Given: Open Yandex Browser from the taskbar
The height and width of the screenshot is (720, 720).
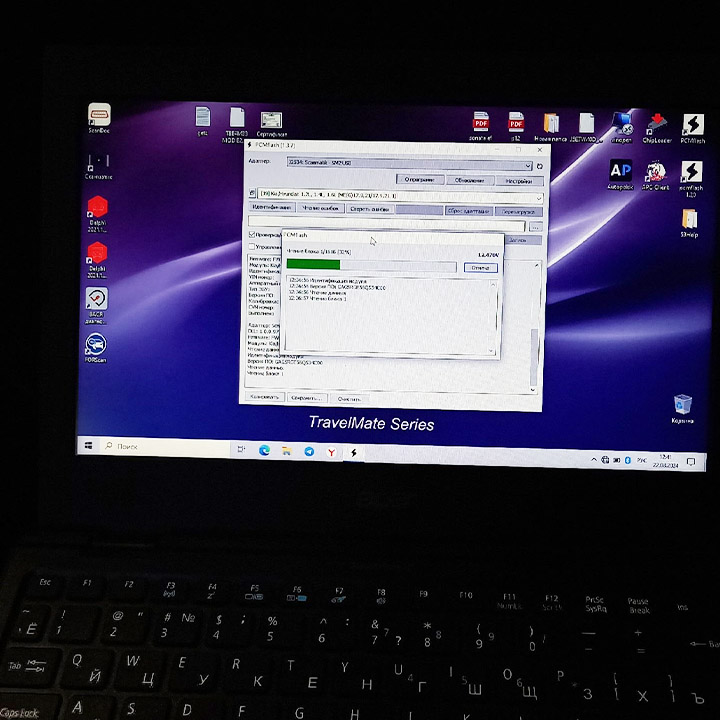Looking at the screenshot, I should (331, 452).
